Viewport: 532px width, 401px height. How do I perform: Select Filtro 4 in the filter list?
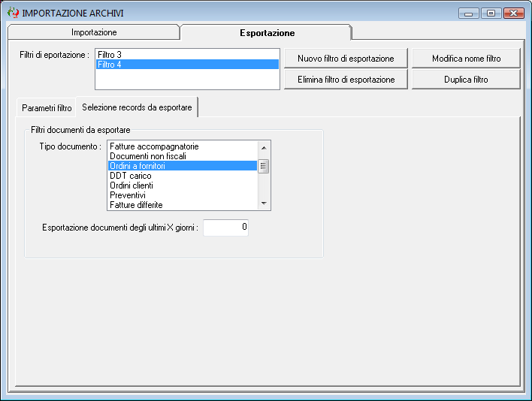click(x=187, y=65)
